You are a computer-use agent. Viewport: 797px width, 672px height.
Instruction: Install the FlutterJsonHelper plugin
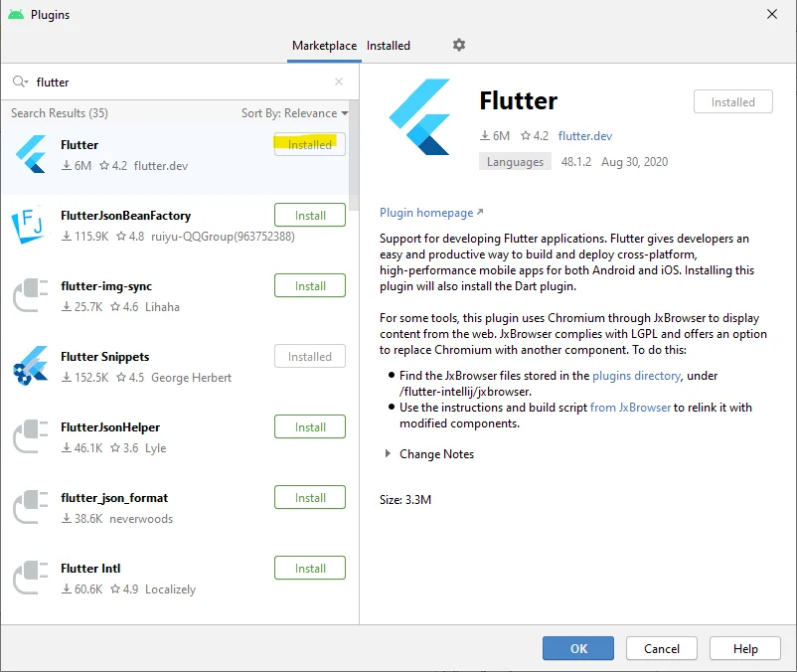click(x=310, y=427)
